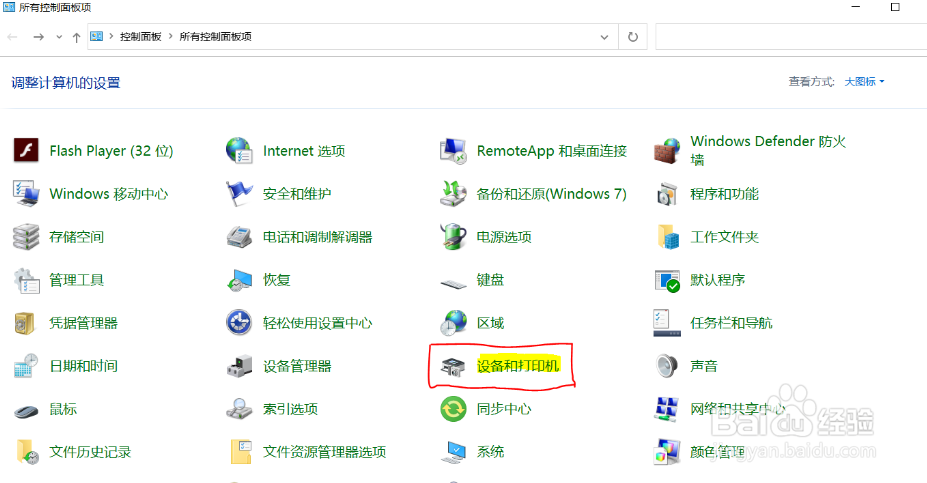
Task: Go up one level with up arrow
Action: 76,37
